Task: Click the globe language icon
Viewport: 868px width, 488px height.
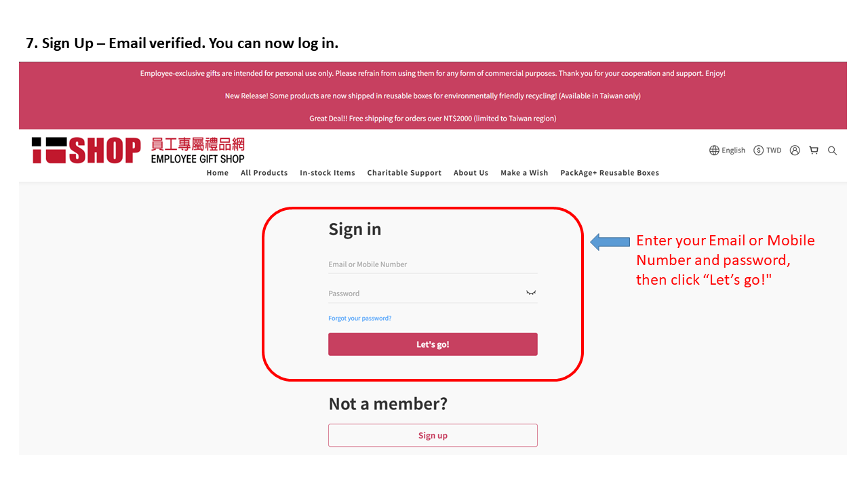Action: 714,150
